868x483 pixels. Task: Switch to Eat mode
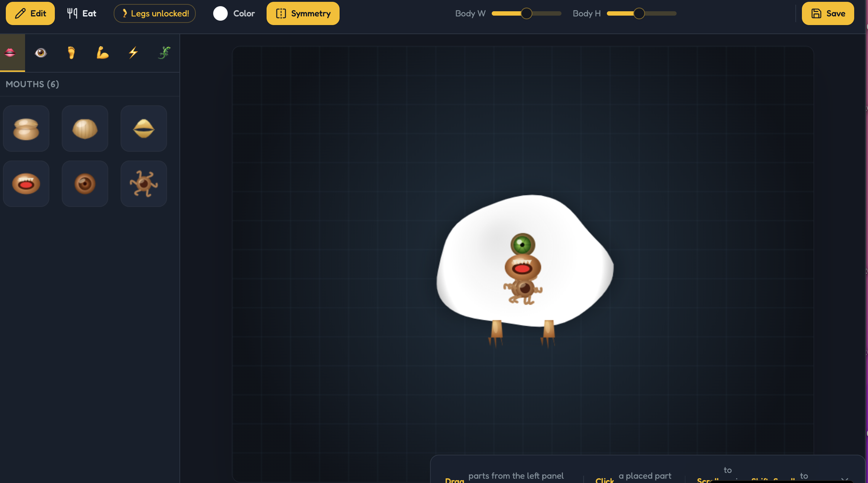click(x=82, y=13)
